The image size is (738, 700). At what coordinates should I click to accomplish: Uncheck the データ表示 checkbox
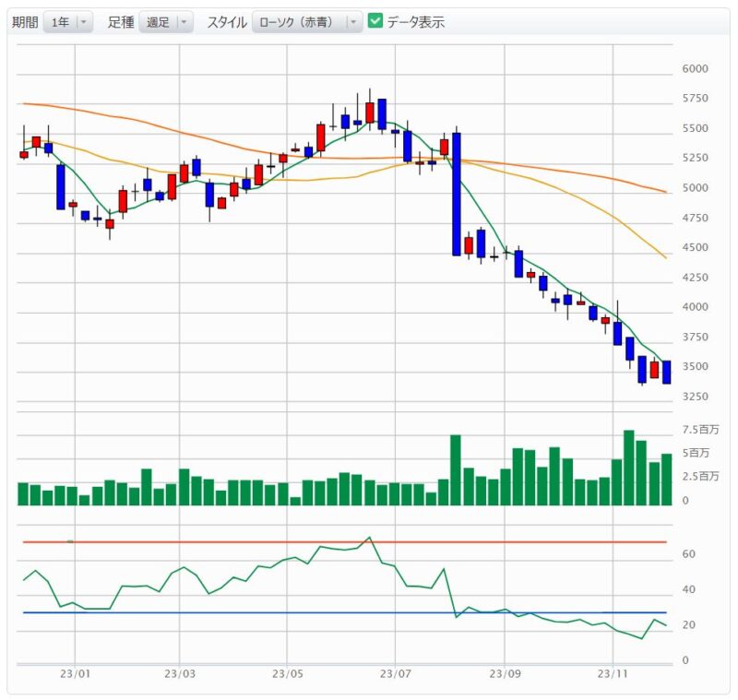375,20
